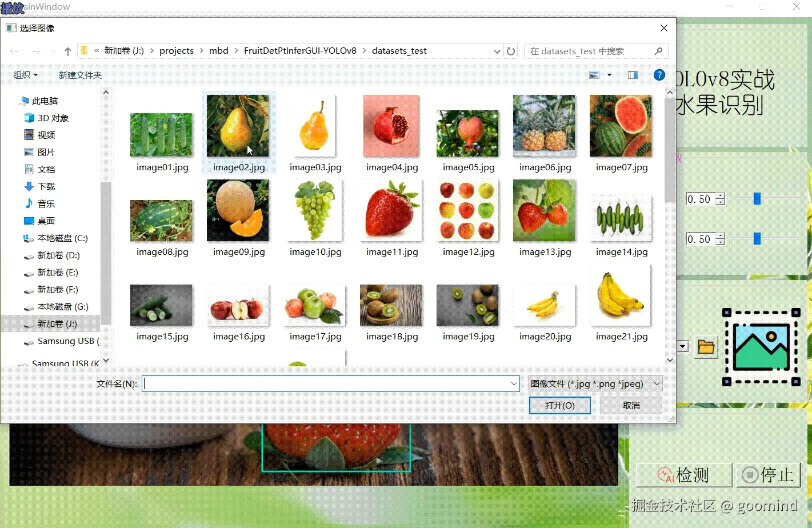Expand the address bar path dropdown
This screenshot has height=528, width=812.
point(497,51)
